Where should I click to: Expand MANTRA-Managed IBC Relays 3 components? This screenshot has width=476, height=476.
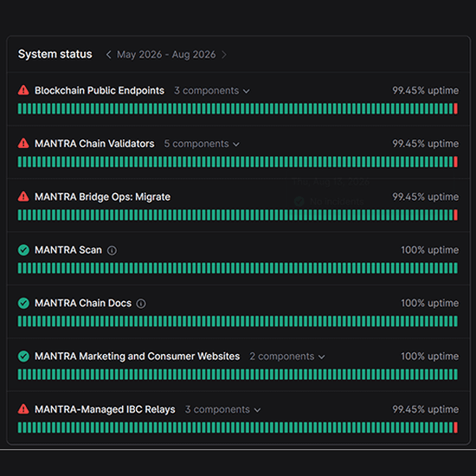(222, 409)
